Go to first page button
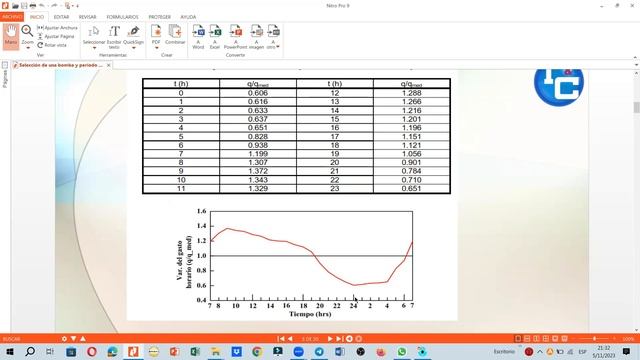Image resolution: width=640 pixels, height=360 pixels. click(x=281, y=339)
